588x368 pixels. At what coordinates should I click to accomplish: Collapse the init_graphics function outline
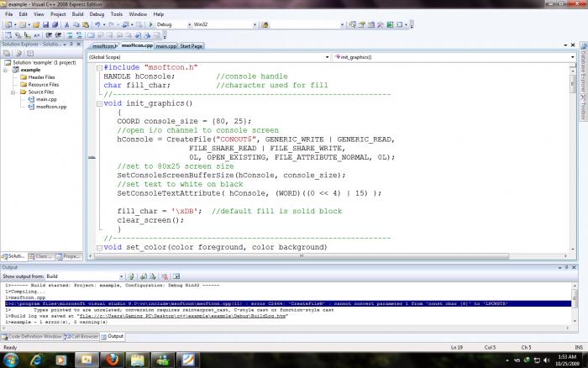click(99, 103)
